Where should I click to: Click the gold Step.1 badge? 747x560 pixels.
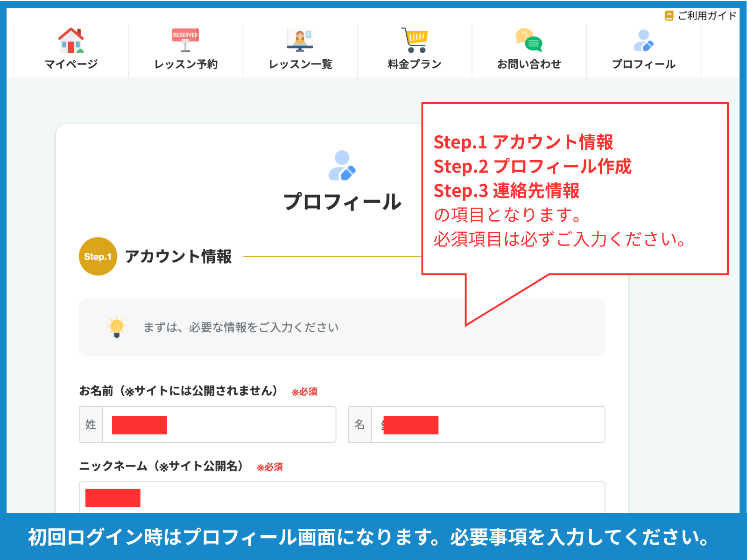98,256
